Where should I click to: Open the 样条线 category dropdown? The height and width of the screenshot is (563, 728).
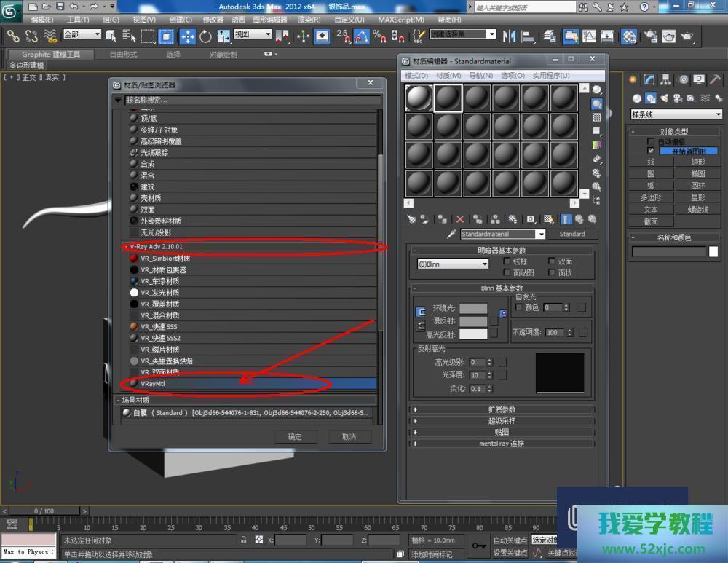[676, 114]
